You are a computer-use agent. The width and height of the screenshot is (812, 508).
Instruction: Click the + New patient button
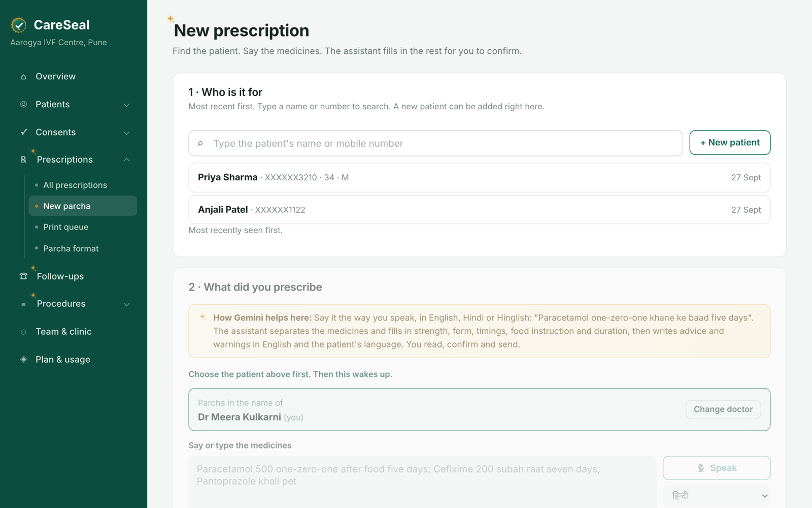[730, 143]
